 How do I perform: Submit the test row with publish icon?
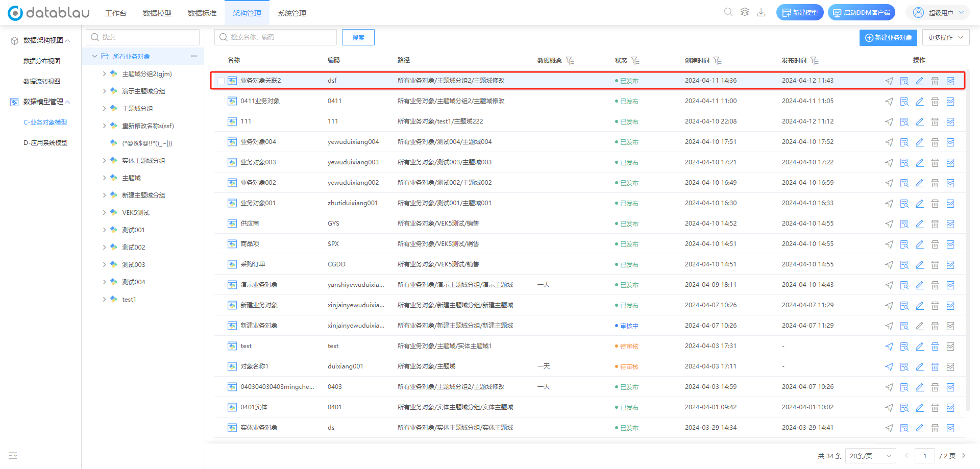point(889,346)
